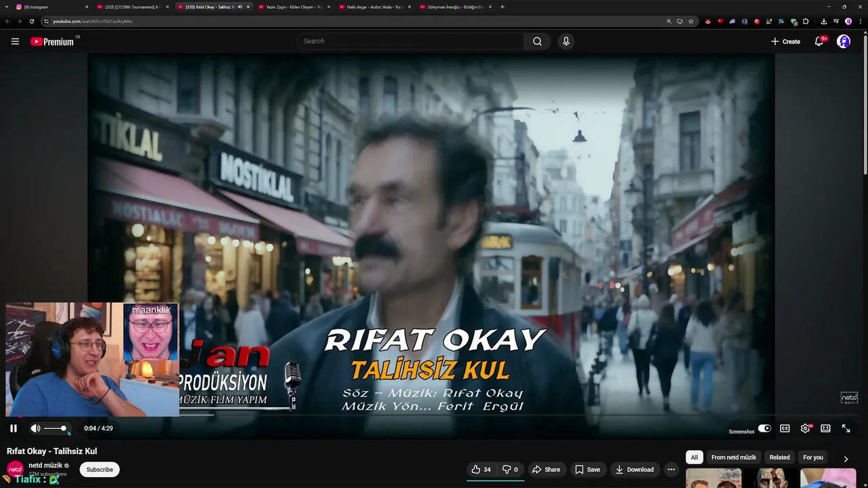Switch to the 27/39th Tournament tab
Screen dimensions: 868x488
(x=132, y=7)
